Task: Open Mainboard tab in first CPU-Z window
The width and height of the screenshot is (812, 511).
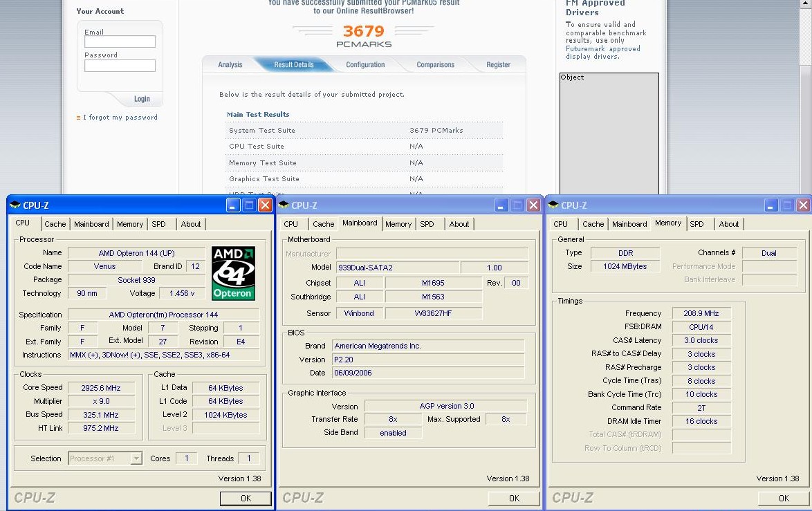Action: point(91,224)
